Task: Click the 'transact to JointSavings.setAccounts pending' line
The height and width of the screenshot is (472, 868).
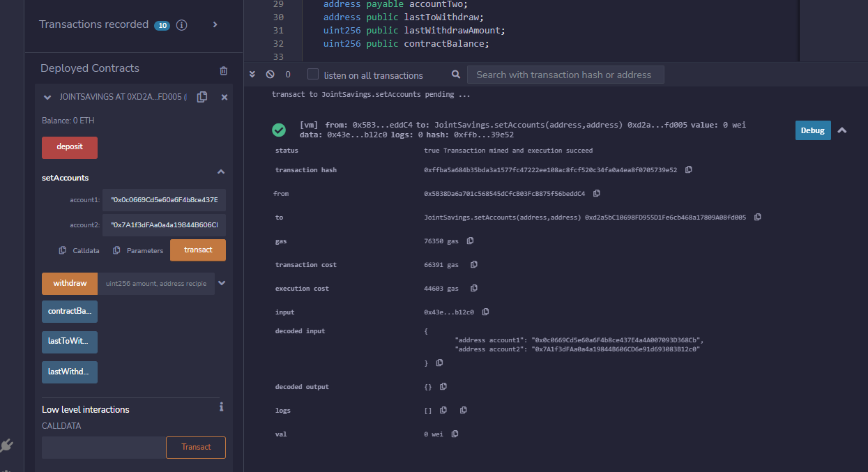Action: pos(371,94)
